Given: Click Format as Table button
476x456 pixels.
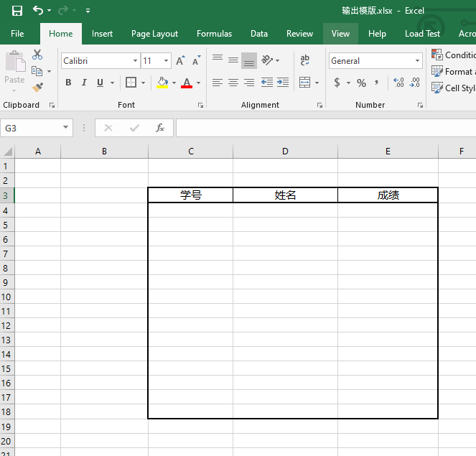Looking at the screenshot, I should click(453, 72).
